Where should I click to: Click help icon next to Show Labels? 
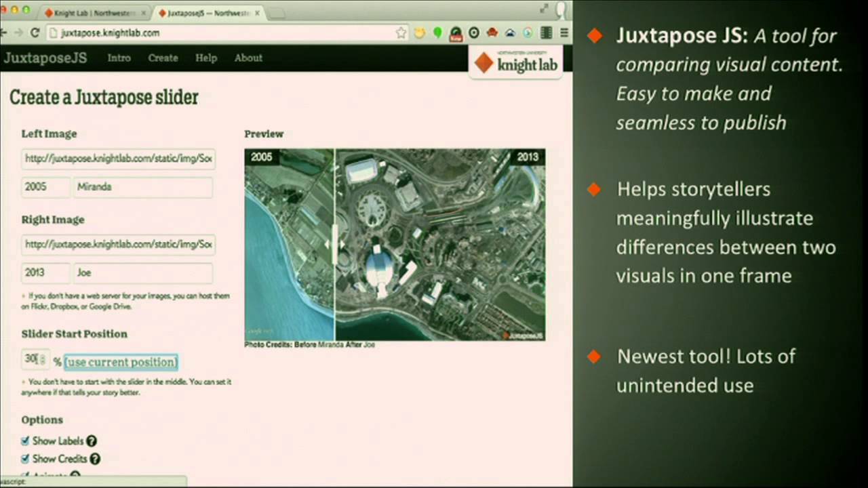[x=92, y=441]
